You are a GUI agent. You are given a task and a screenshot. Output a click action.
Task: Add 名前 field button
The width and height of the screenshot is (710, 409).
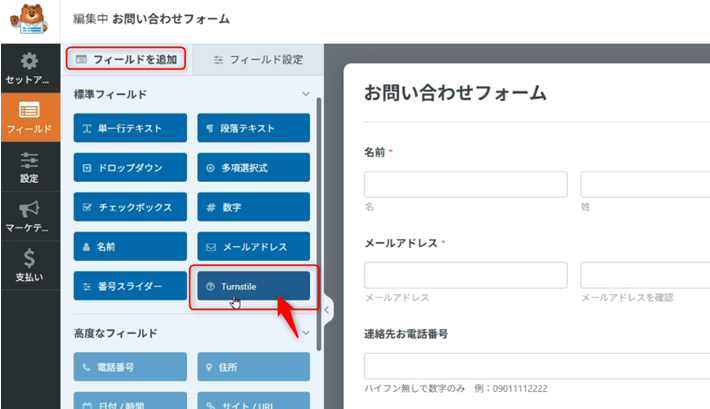click(130, 246)
